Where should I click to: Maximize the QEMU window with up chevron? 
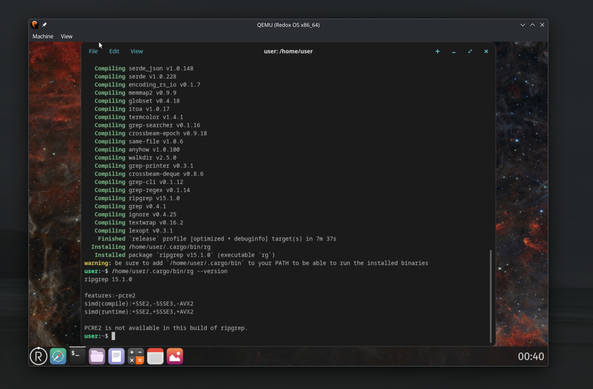532,25
